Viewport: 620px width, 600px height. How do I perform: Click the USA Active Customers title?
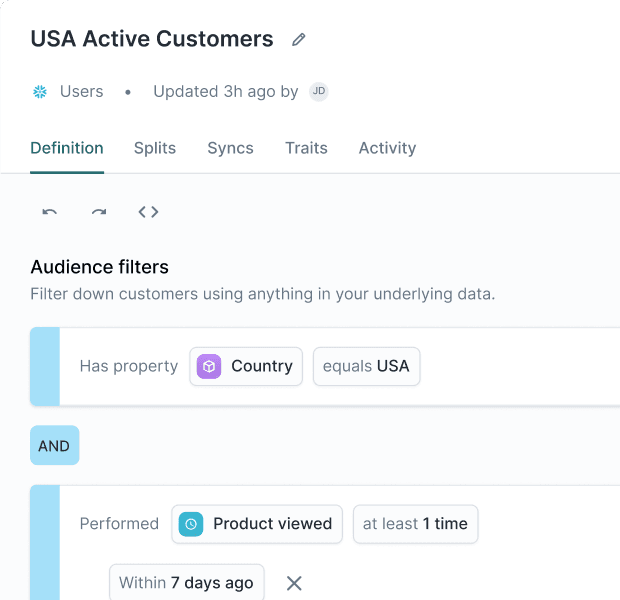[x=152, y=39]
